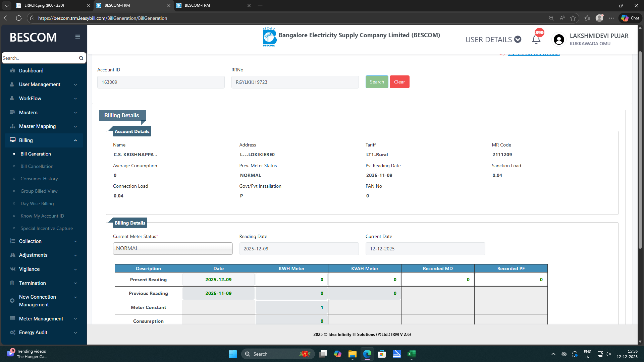Viewport: 644px width, 362px height.
Task: Click the KWH Meter present reading field
Action: pos(291,280)
